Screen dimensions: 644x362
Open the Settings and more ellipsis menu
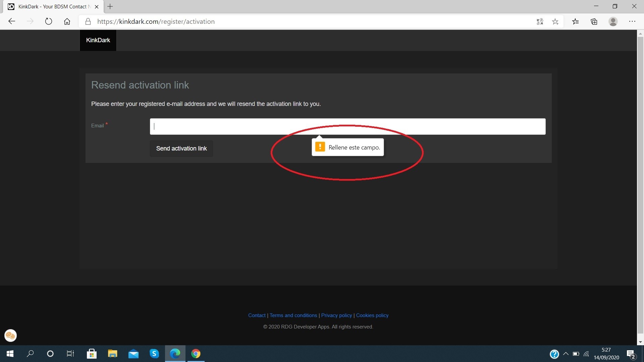pyautogui.click(x=632, y=21)
